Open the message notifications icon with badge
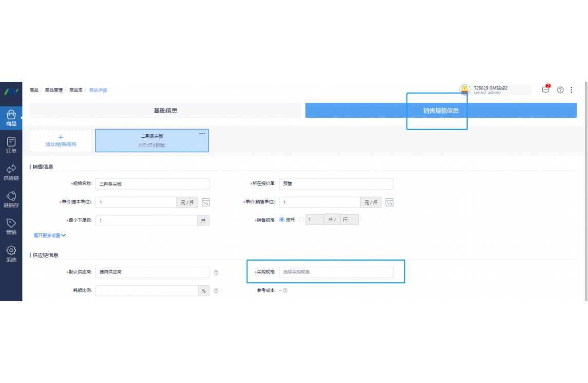Viewport: 588px width, 383px height. pos(545,90)
